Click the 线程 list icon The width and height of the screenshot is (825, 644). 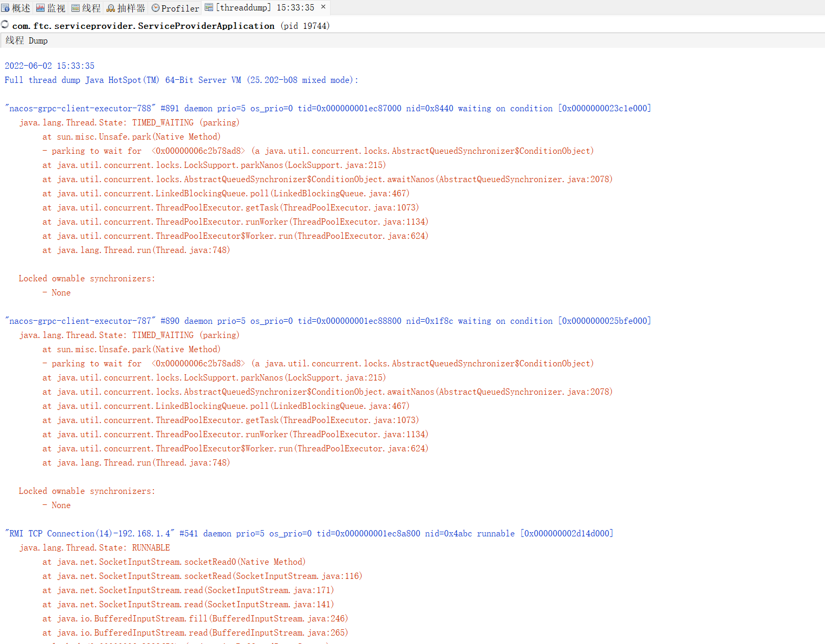(x=76, y=8)
